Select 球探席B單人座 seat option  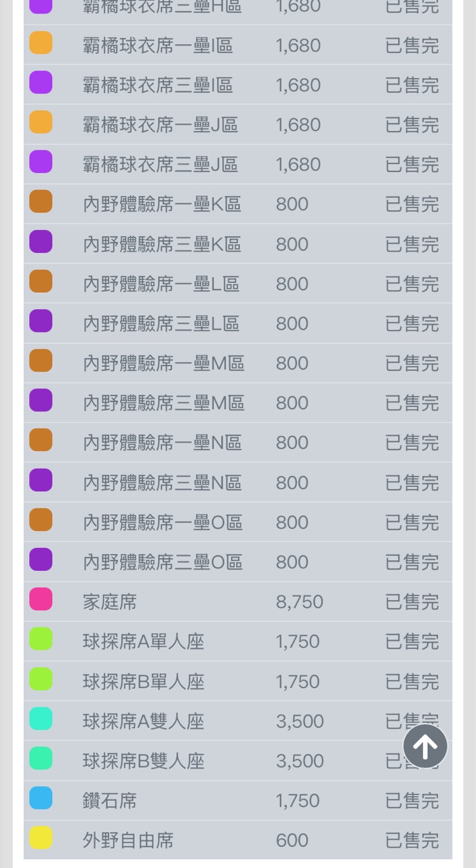143,682
